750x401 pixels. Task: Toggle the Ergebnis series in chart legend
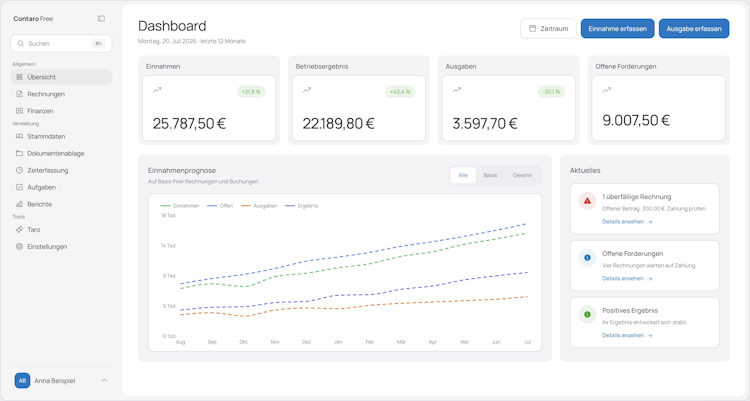pos(301,206)
